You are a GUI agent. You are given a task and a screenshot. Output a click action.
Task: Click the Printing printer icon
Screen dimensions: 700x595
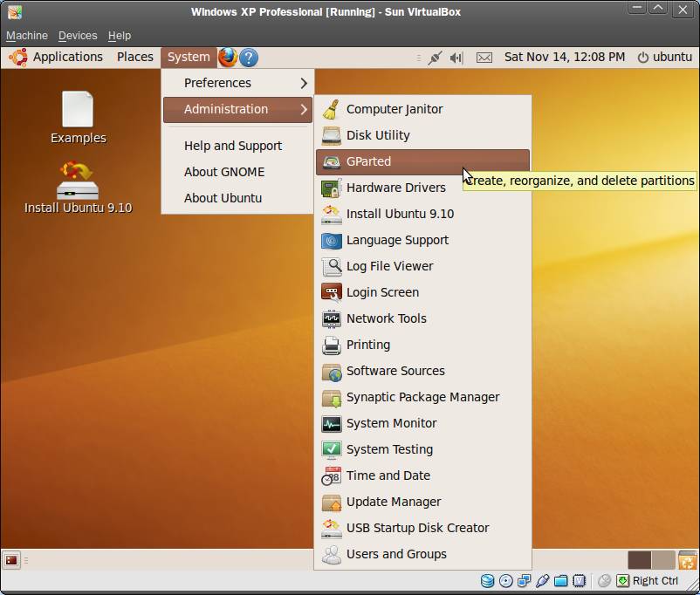coord(331,345)
